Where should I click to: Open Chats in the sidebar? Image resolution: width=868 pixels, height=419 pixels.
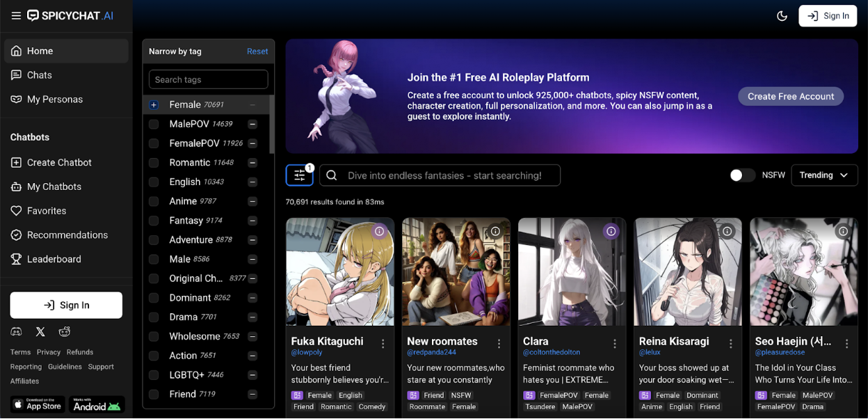[x=66, y=75]
